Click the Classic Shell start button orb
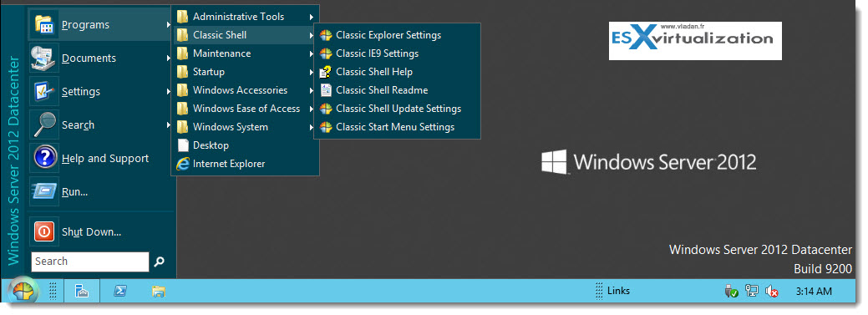Viewport: 868px width, 315px height. click(23, 291)
